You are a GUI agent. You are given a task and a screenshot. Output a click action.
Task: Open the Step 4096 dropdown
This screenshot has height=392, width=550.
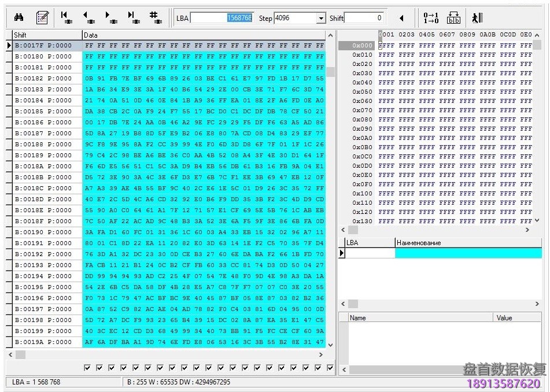321,19
